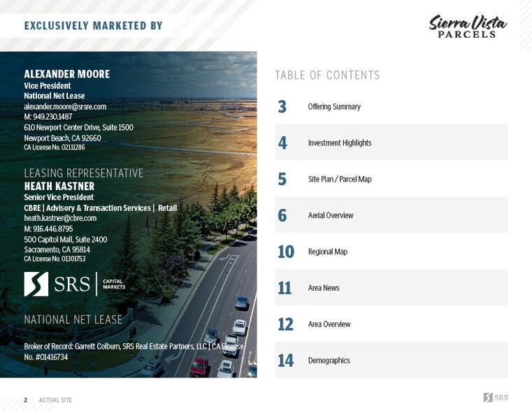Click the Exclusively Marketed By heading
The image size is (532, 411).
click(x=93, y=26)
